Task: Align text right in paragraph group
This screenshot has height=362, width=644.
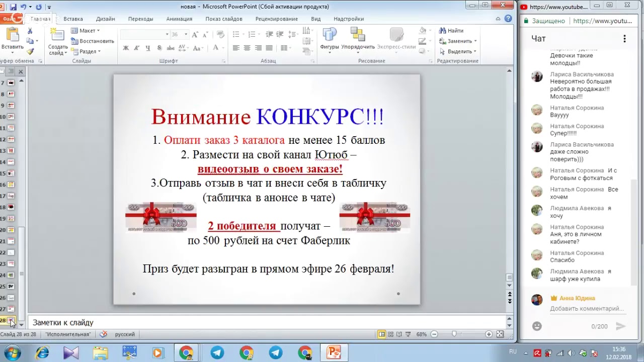Action: pyautogui.click(x=258, y=48)
